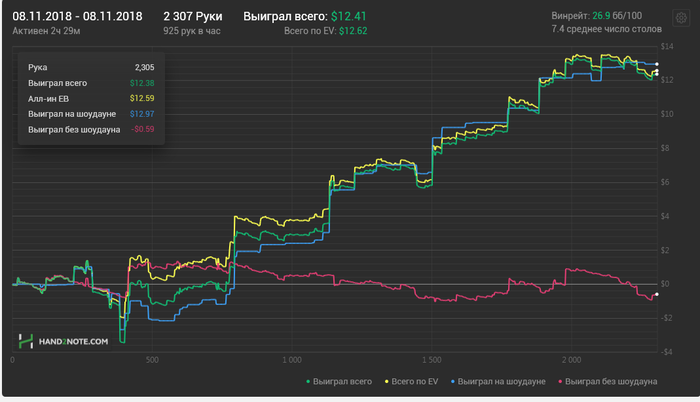Click the $0 y-axis label

[x=665, y=284]
